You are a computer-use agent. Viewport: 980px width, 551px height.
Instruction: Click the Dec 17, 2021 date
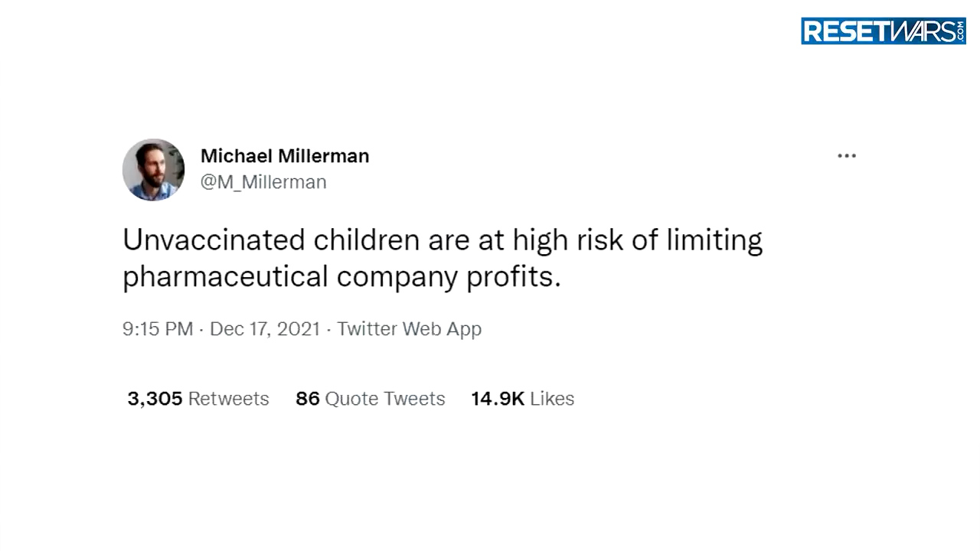265,329
